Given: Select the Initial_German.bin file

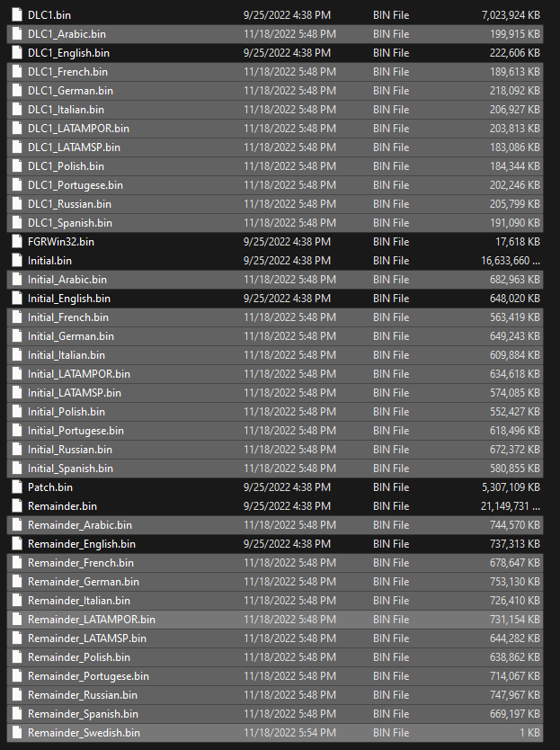Looking at the screenshot, I should pos(275,336).
